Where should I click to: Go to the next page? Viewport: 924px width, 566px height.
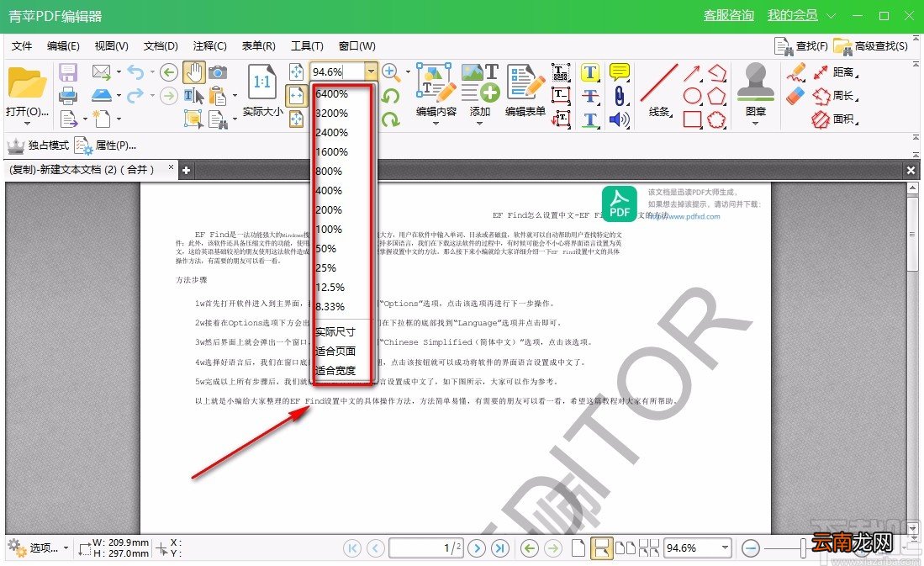(477, 548)
